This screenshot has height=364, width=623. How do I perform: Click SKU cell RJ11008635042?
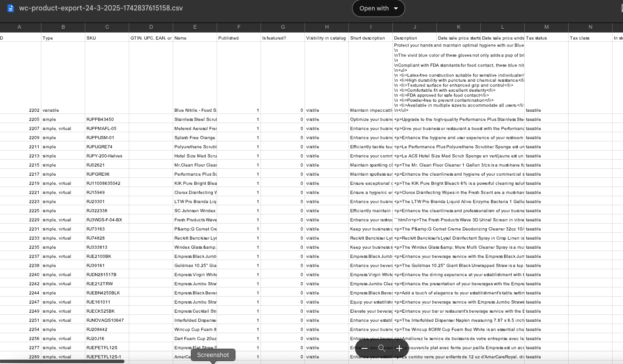click(107, 183)
